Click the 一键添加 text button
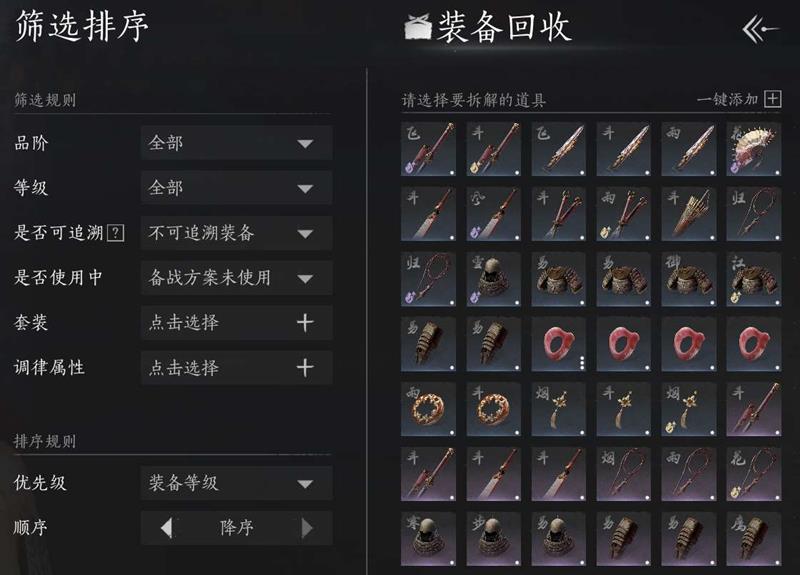The height and width of the screenshot is (575, 800). tap(728, 98)
